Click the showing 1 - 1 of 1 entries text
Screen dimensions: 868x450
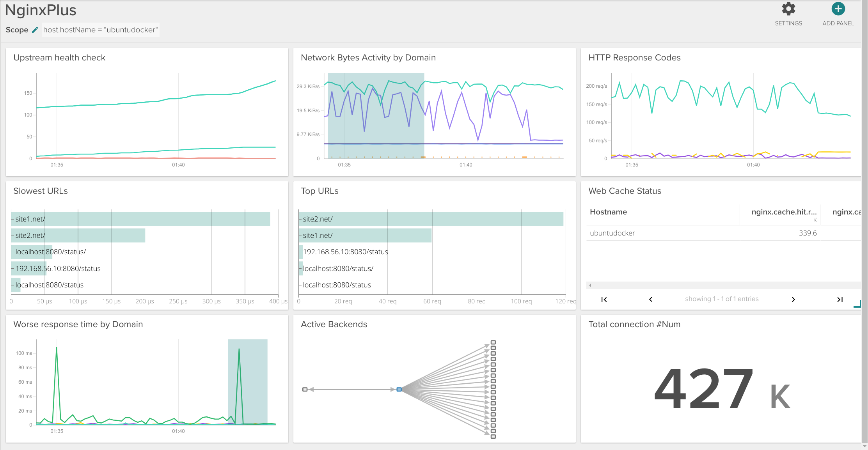(722, 299)
